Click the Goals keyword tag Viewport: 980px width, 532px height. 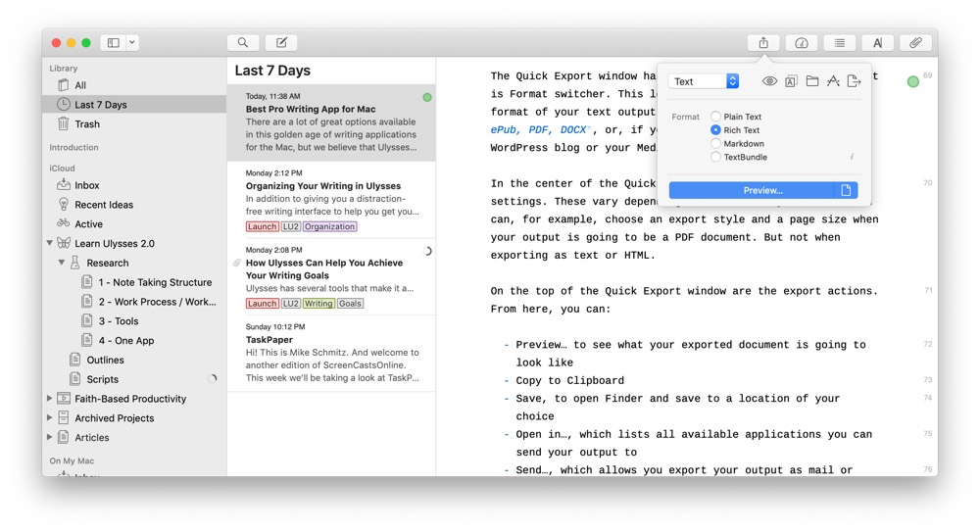coord(350,303)
